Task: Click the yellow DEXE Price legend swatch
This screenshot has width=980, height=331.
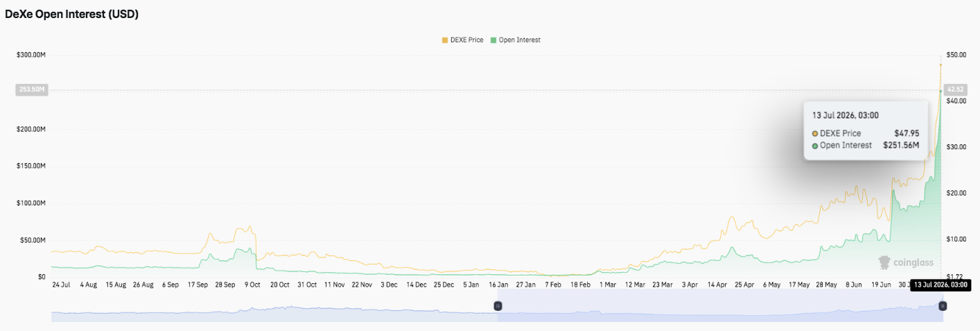Action: pos(444,40)
